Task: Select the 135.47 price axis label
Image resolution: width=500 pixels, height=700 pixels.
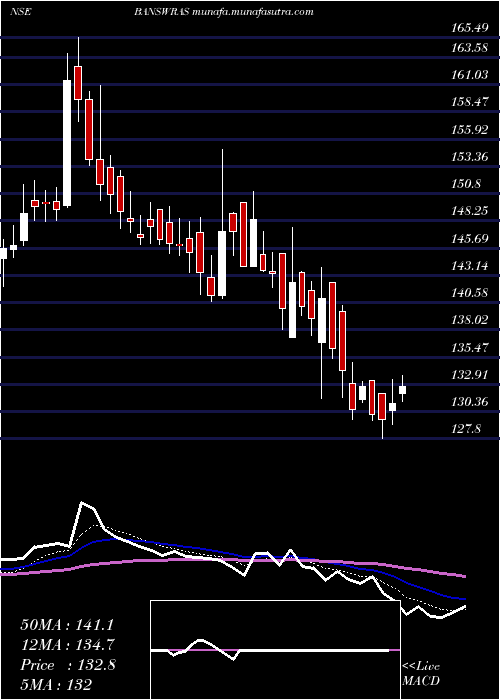Action: click(x=469, y=347)
